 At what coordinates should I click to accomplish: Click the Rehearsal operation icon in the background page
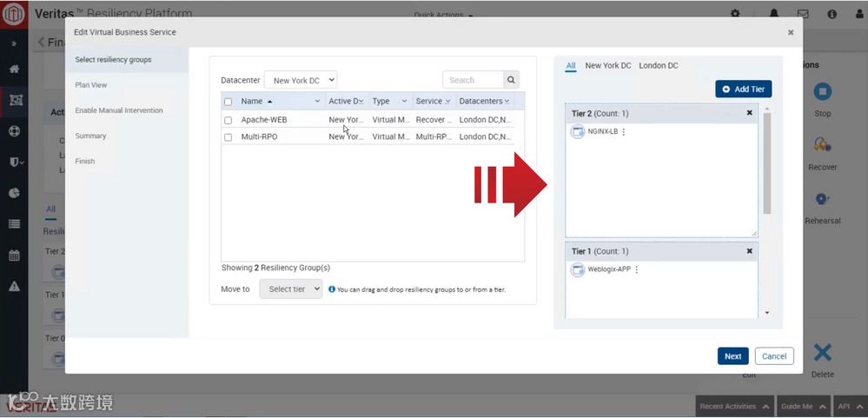point(823,199)
